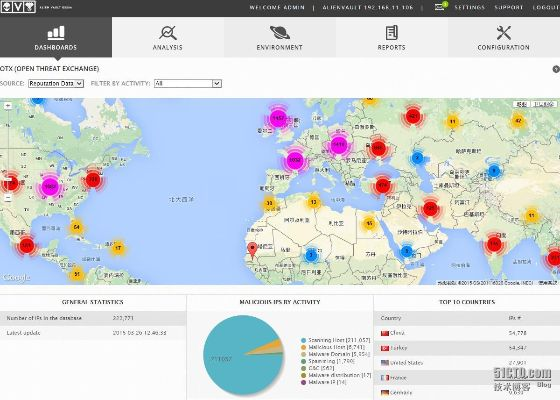
Task: Click the Number of IPs in database row
Action: click(93, 318)
